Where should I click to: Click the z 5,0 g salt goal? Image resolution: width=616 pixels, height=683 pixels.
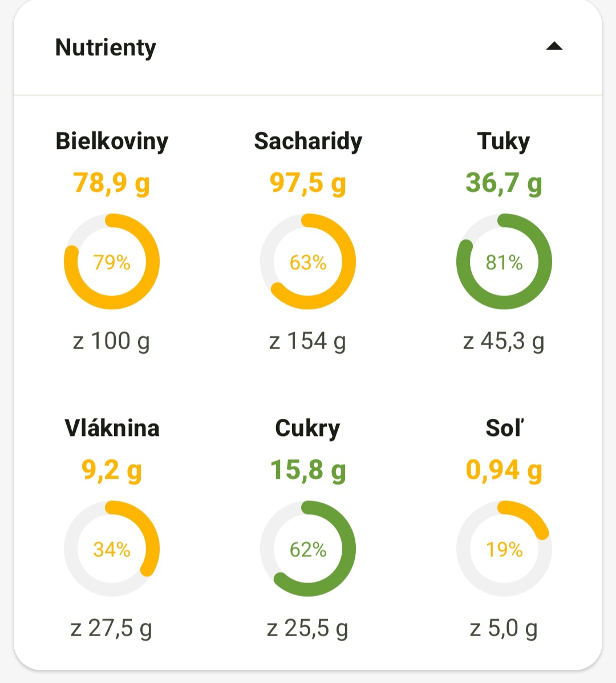pos(504,628)
